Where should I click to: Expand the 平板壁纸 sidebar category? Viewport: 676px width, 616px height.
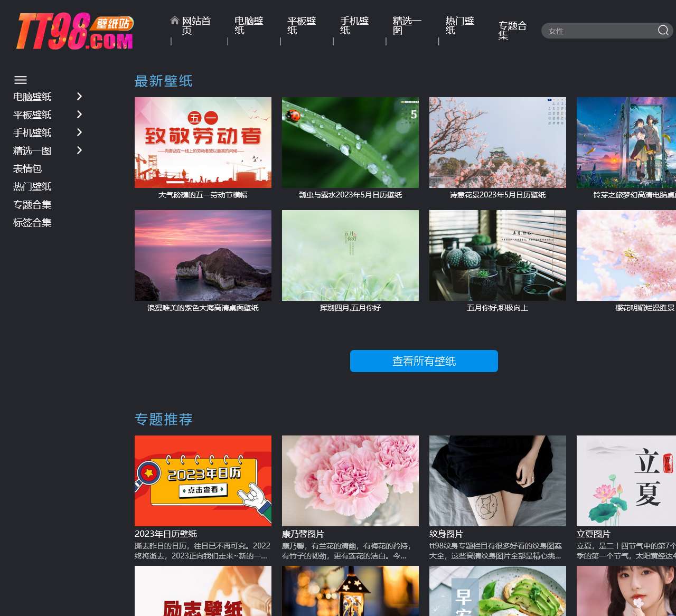coord(80,115)
